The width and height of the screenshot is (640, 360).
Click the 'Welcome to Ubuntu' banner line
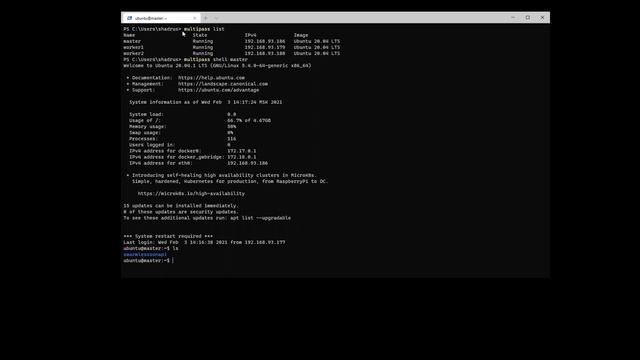pos(217,65)
